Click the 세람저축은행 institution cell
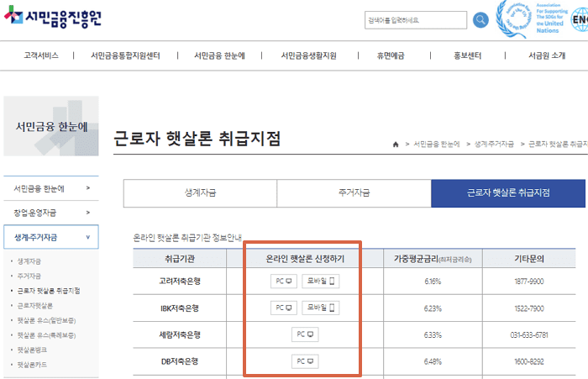 pos(180,334)
